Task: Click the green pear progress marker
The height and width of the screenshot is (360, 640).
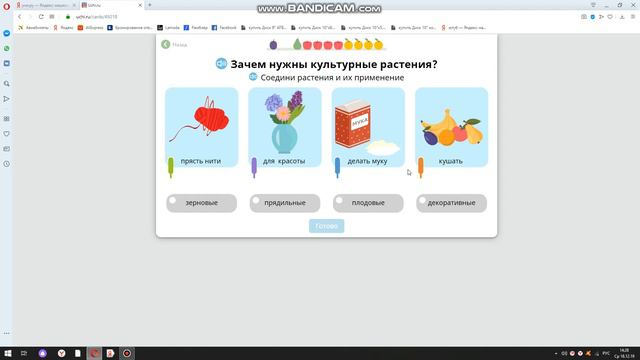Action: (297, 44)
